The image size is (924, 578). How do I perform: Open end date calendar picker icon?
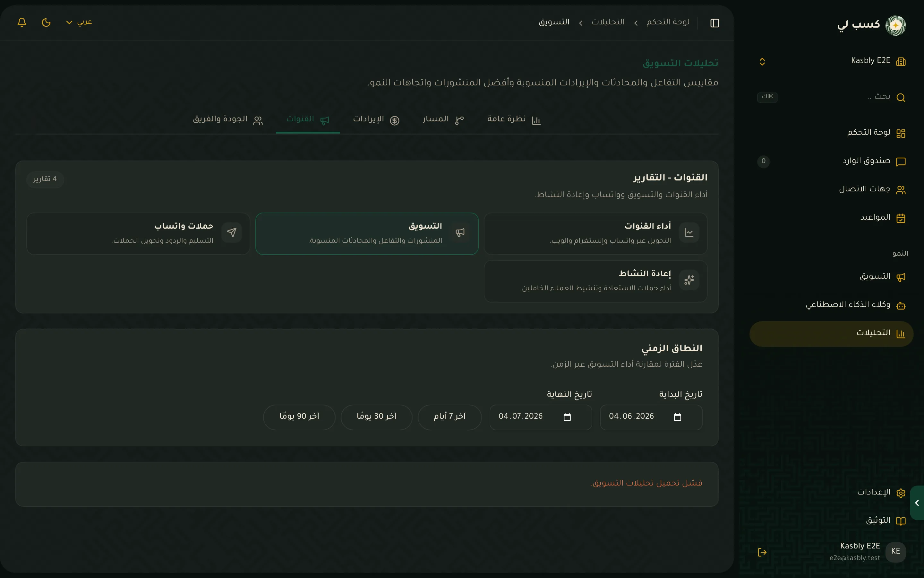click(567, 417)
